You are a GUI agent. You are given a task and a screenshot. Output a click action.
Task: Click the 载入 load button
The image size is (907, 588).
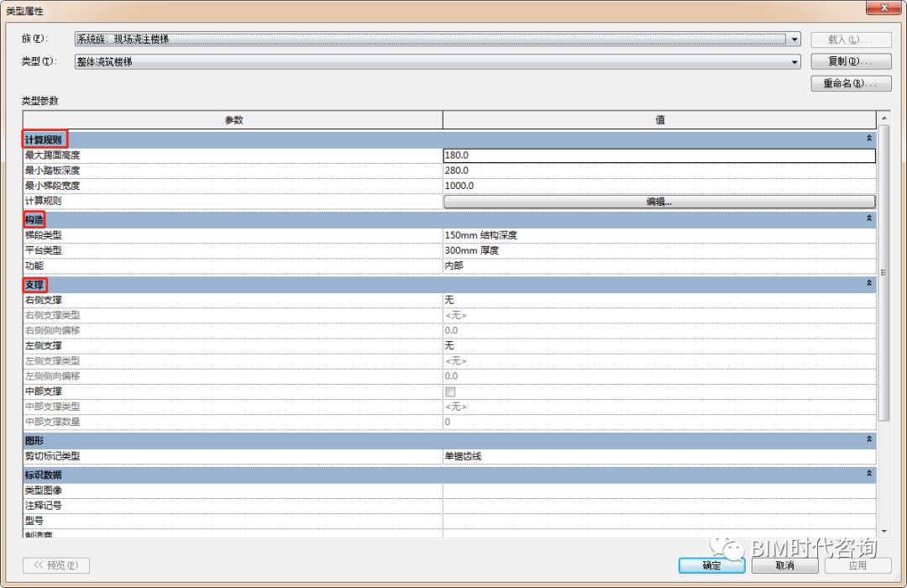851,39
